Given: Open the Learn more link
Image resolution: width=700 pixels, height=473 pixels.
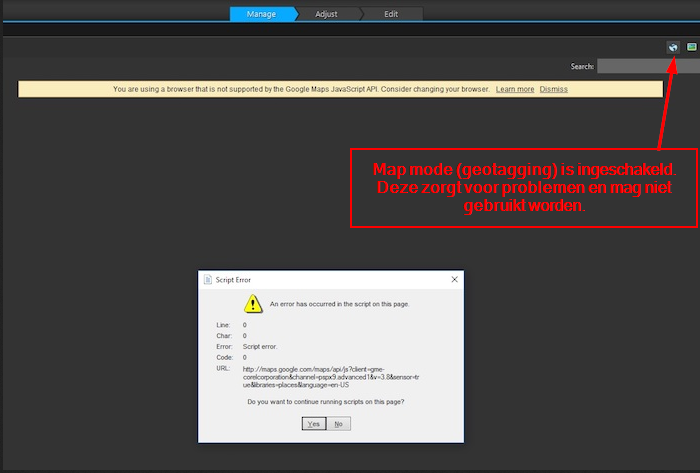Looking at the screenshot, I should [x=515, y=89].
